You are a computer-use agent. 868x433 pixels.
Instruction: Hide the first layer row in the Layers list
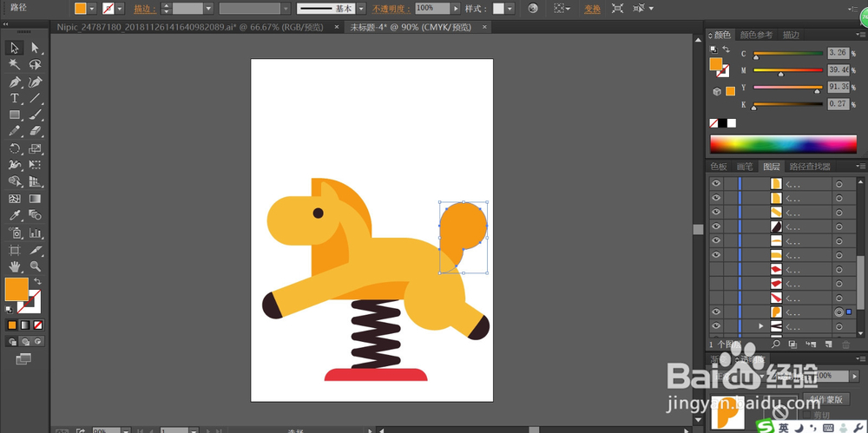716,183
